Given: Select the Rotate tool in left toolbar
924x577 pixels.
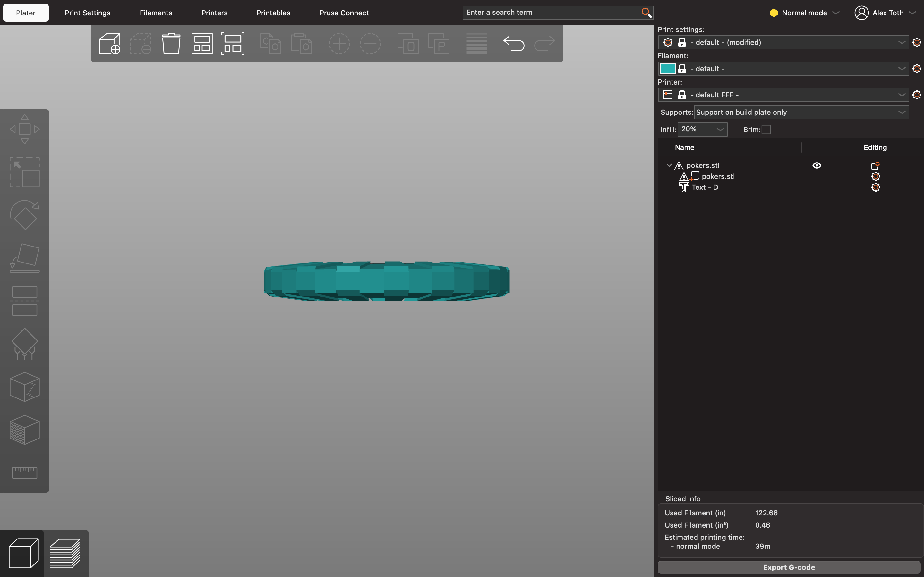Looking at the screenshot, I should point(24,215).
